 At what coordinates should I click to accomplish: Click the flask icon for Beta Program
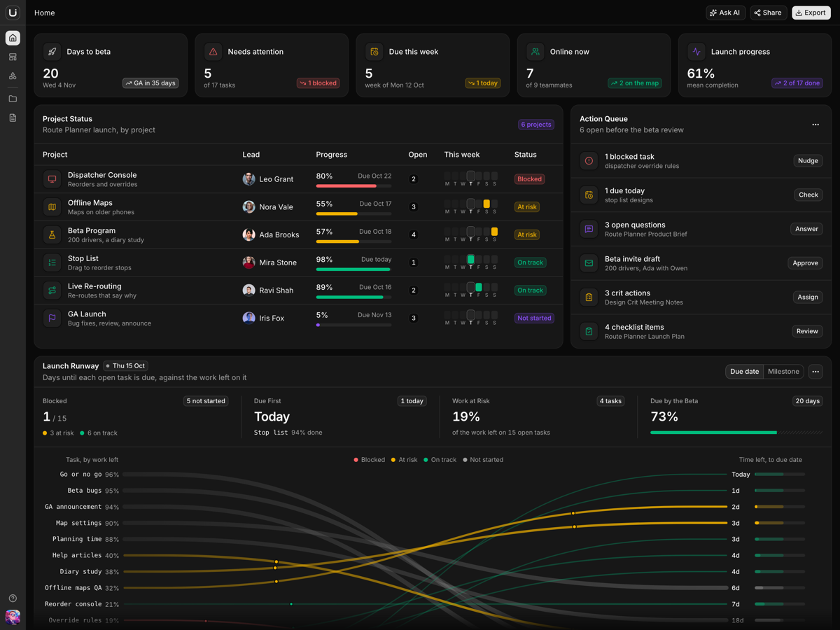pyautogui.click(x=52, y=234)
